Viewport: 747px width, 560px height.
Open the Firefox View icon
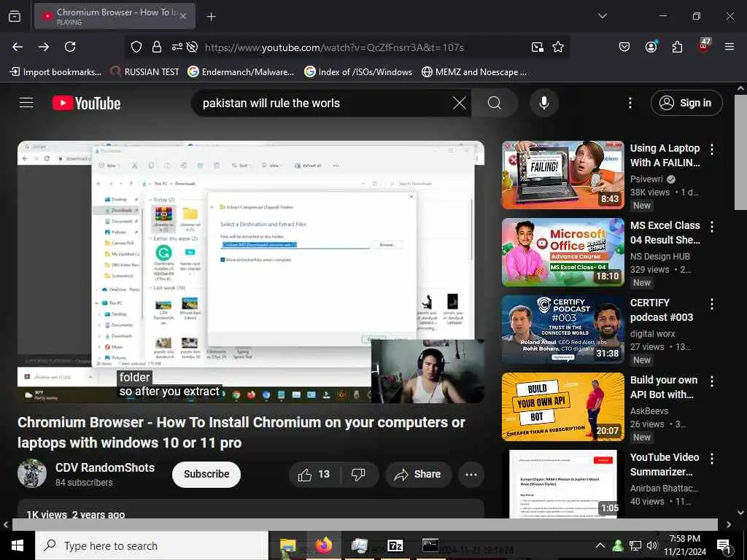point(15,16)
